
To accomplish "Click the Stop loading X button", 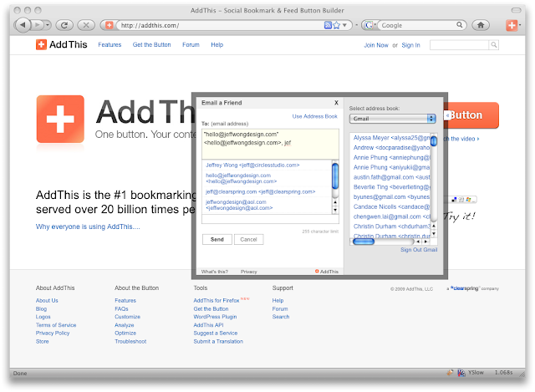I will [x=86, y=25].
